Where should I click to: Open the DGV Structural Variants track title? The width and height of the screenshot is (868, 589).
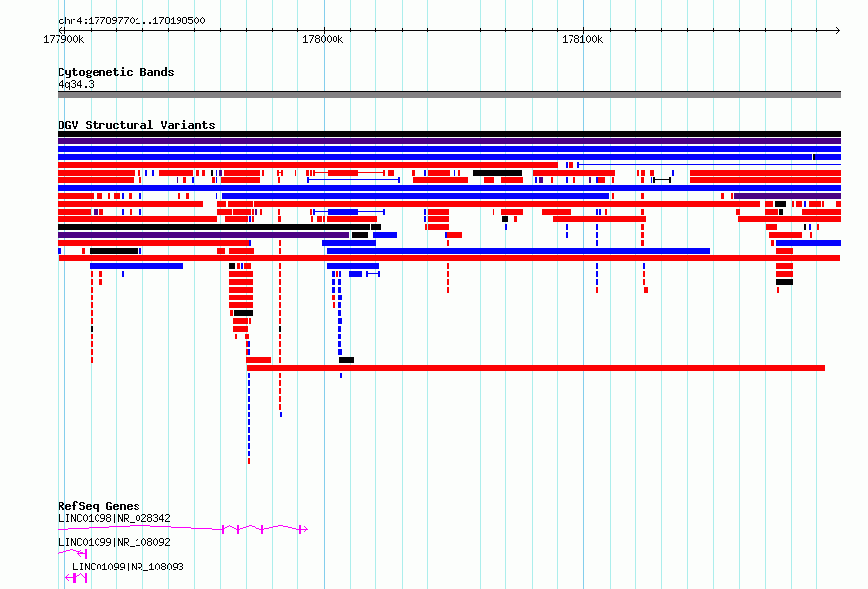coord(137,125)
